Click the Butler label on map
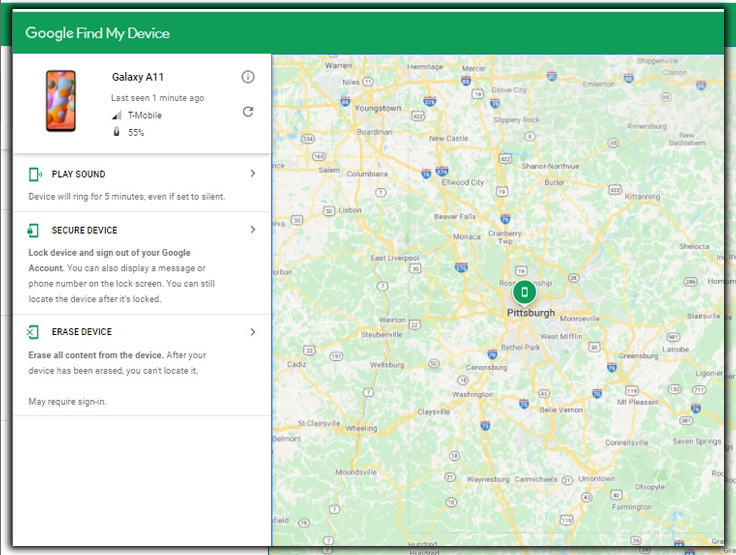The image size is (736, 555). [x=554, y=182]
